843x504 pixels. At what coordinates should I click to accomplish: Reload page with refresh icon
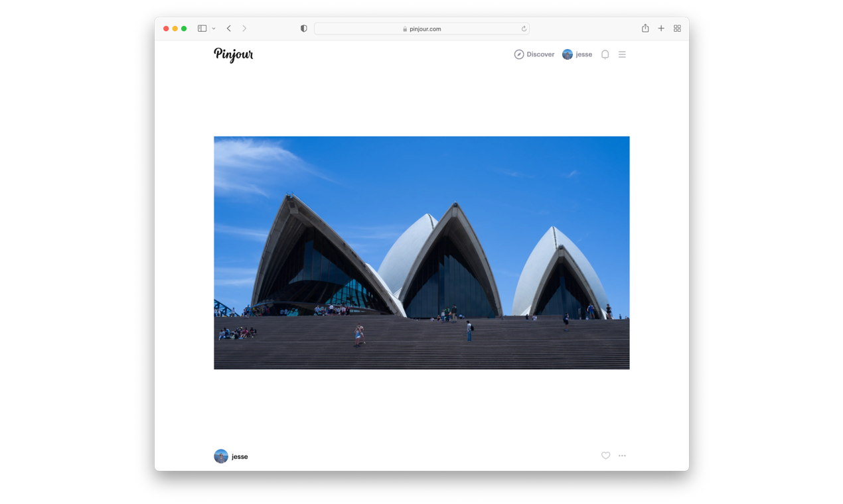(x=524, y=29)
